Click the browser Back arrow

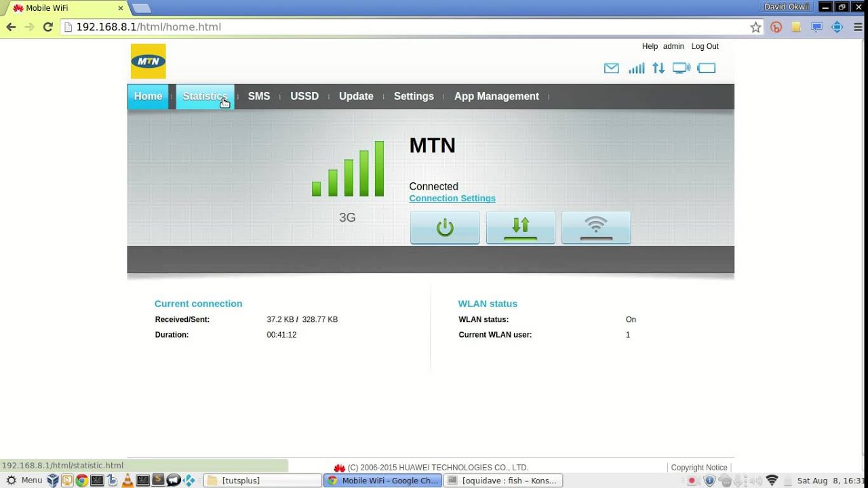click(11, 27)
